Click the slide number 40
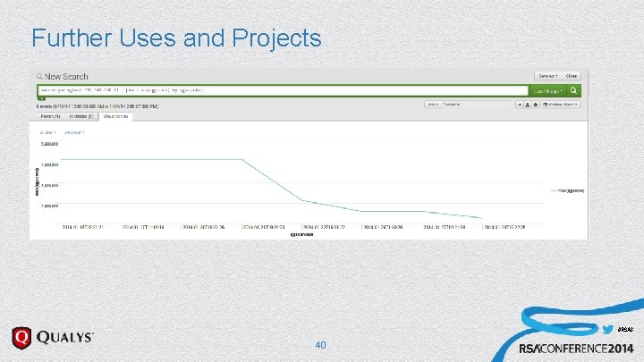The height and width of the screenshot is (362, 644). 320,345
